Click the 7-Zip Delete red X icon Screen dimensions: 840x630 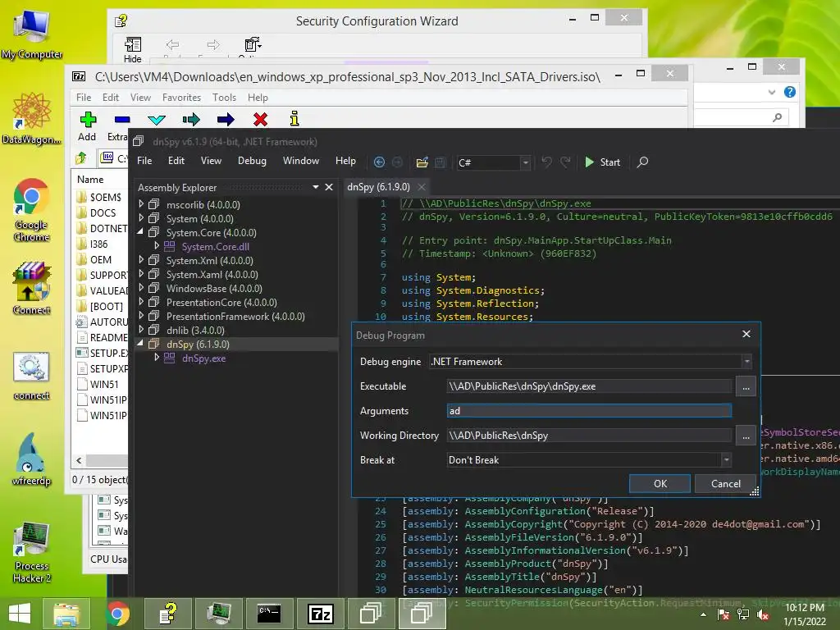(260, 120)
